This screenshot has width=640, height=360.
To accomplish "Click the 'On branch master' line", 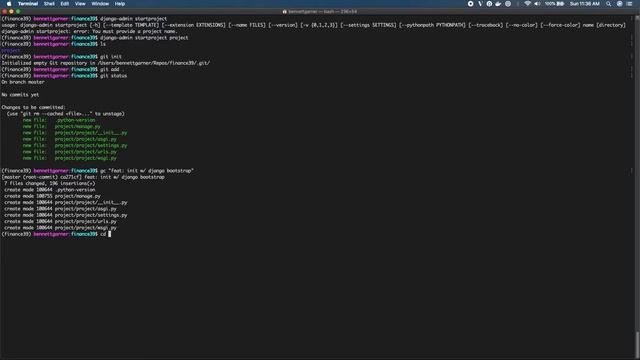I will click(x=23, y=82).
